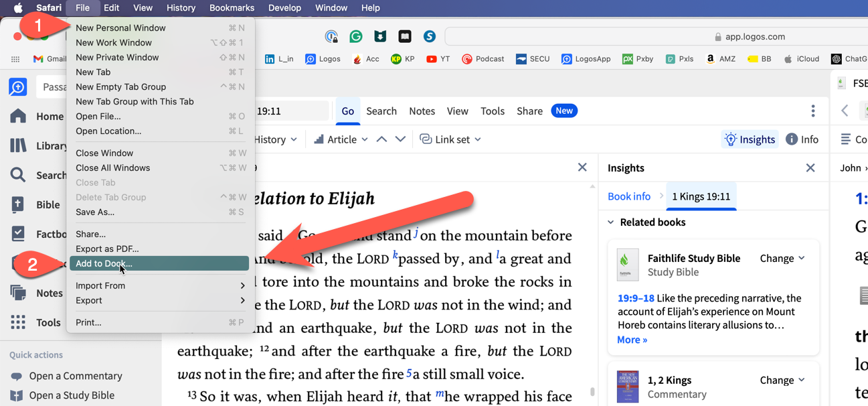Close the Insights panel
Screen dimensions: 868x406
coord(810,168)
